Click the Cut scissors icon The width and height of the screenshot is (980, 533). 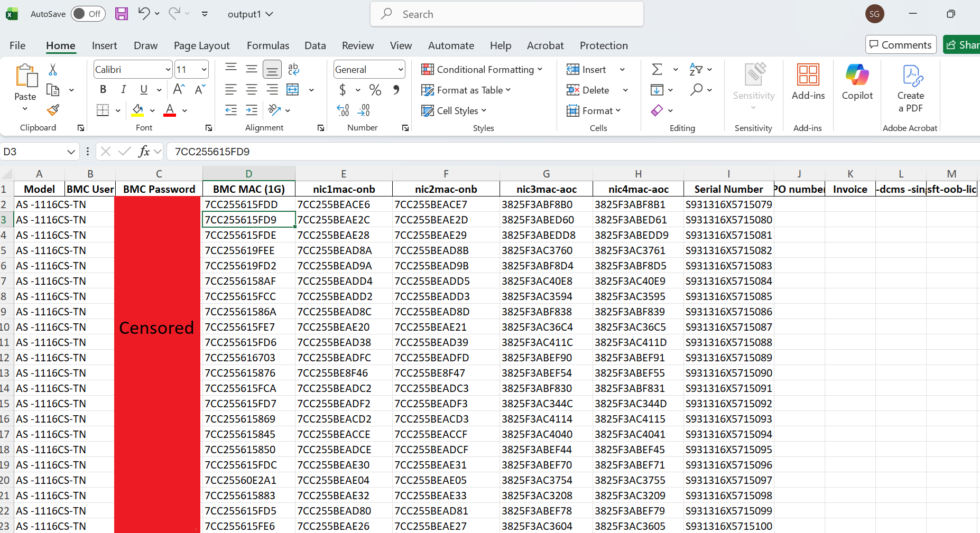tap(53, 70)
